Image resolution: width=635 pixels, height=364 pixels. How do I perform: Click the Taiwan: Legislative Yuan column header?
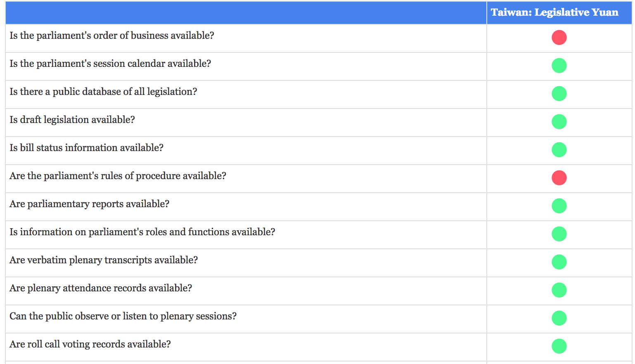pyautogui.click(x=554, y=12)
